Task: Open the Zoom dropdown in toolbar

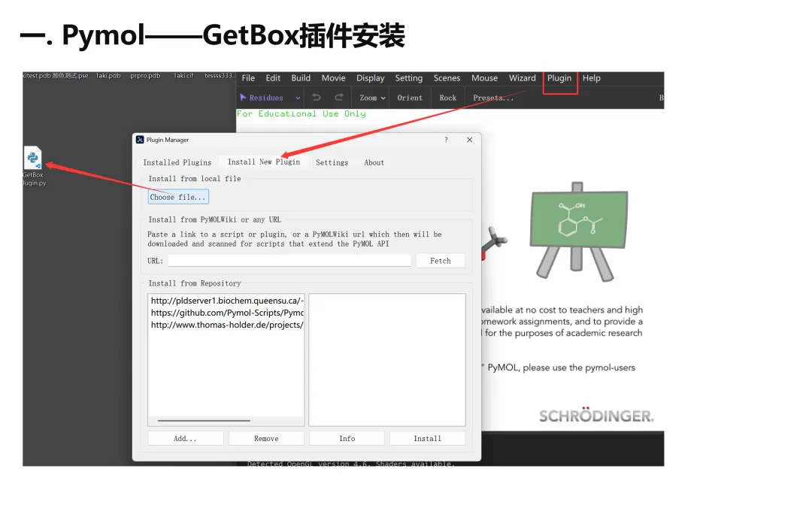Action: (x=372, y=98)
